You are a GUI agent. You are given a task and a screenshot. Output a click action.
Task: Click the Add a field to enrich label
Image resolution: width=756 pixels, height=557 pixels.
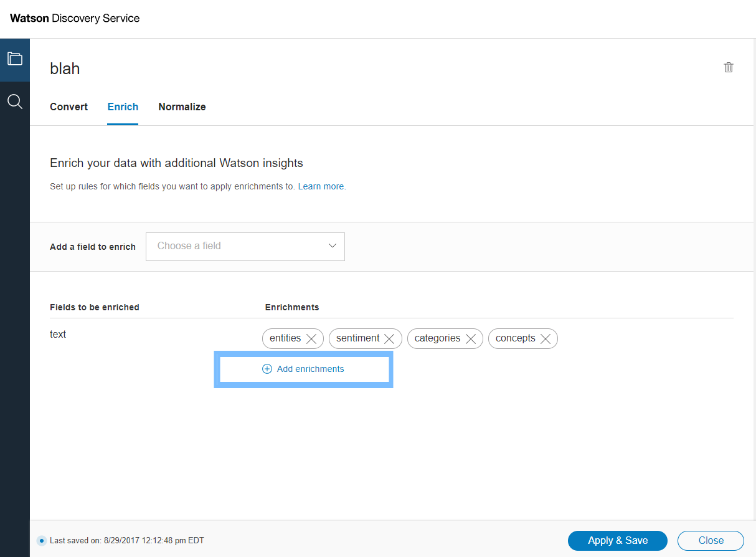(x=93, y=247)
